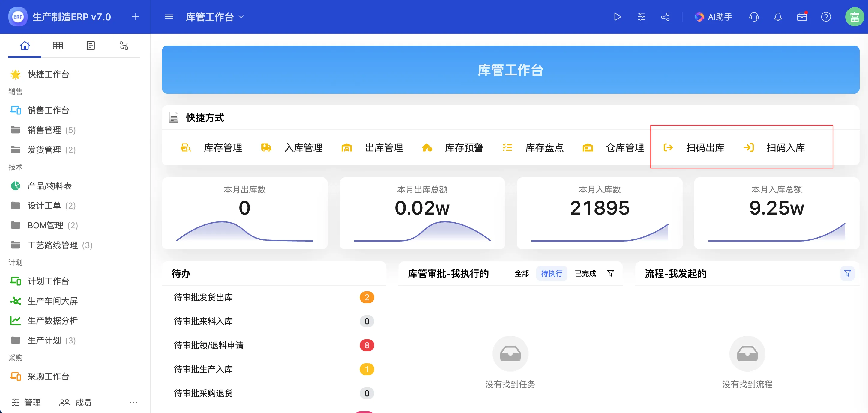Click the 库存盘点 checklist icon
868x413 pixels.
pos(507,148)
